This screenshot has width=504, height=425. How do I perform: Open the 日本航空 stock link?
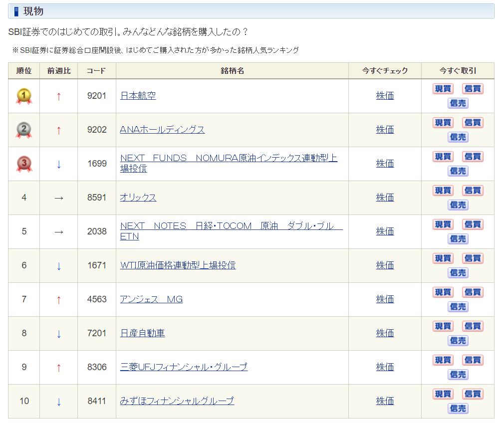tap(138, 96)
